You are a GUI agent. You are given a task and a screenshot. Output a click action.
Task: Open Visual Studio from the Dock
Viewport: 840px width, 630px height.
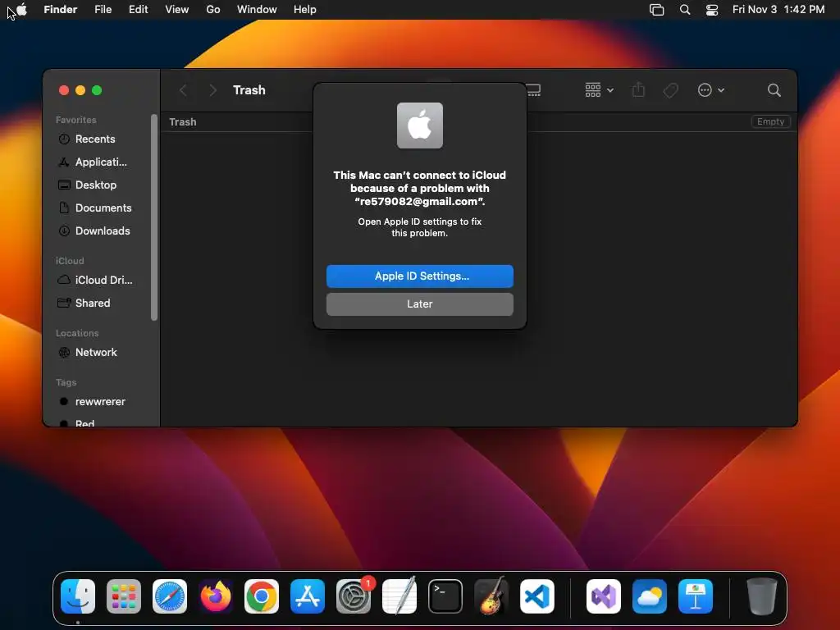pyautogui.click(x=604, y=596)
